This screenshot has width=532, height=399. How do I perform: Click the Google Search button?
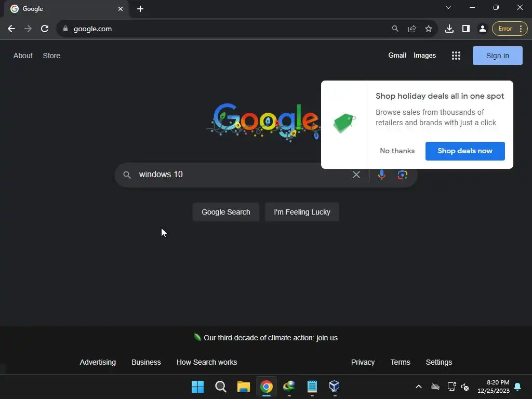pyautogui.click(x=225, y=212)
